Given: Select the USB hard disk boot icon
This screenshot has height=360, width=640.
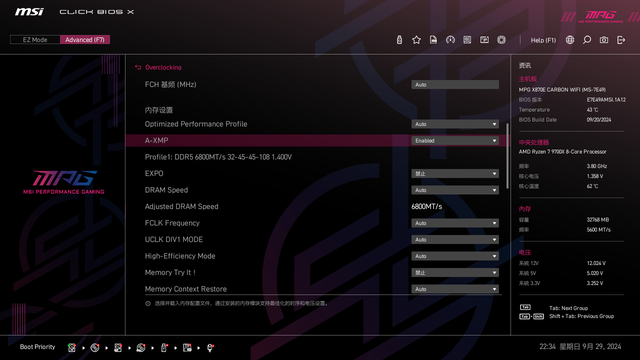Looking at the screenshot, I should (118, 348).
